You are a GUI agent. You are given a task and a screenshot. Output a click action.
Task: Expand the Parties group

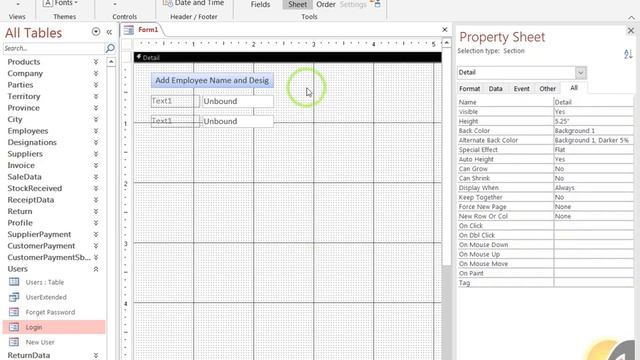pyautogui.click(x=96, y=85)
